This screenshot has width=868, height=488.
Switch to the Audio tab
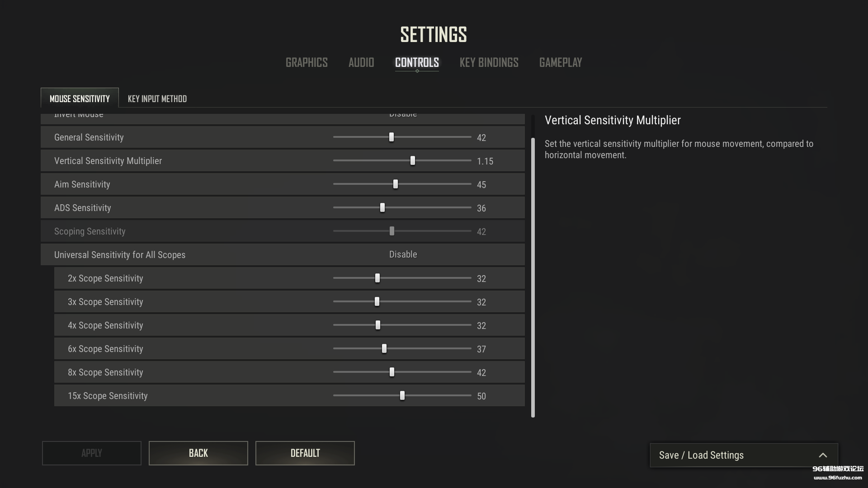pyautogui.click(x=361, y=62)
